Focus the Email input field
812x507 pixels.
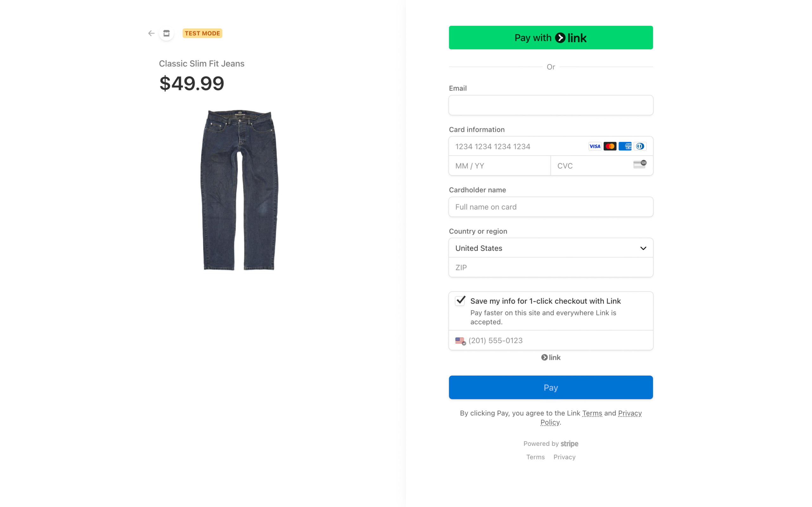click(551, 105)
